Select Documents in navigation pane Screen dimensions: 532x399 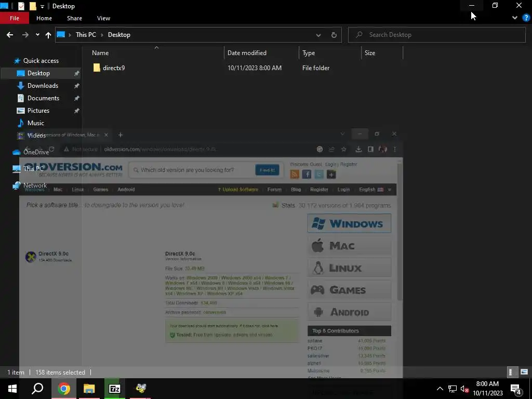(43, 98)
